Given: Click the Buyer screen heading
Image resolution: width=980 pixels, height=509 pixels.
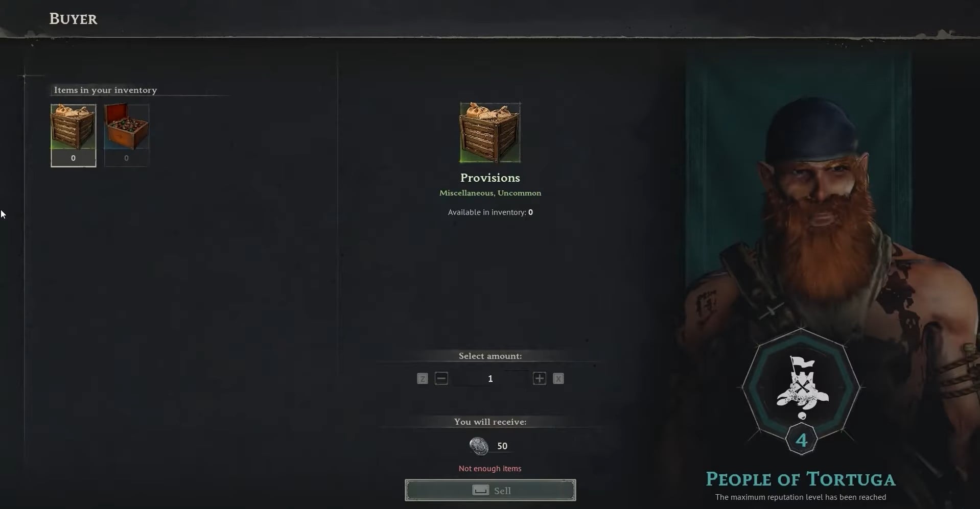Looking at the screenshot, I should [73, 19].
